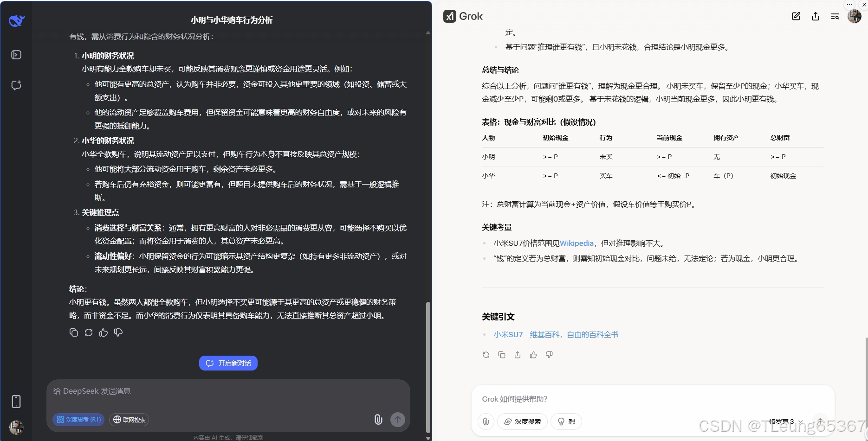Click the 小华 row name cell

tap(489, 176)
